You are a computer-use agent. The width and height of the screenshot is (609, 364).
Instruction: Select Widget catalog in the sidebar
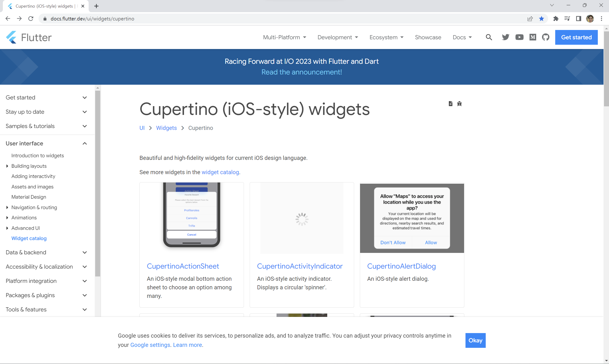(29, 238)
